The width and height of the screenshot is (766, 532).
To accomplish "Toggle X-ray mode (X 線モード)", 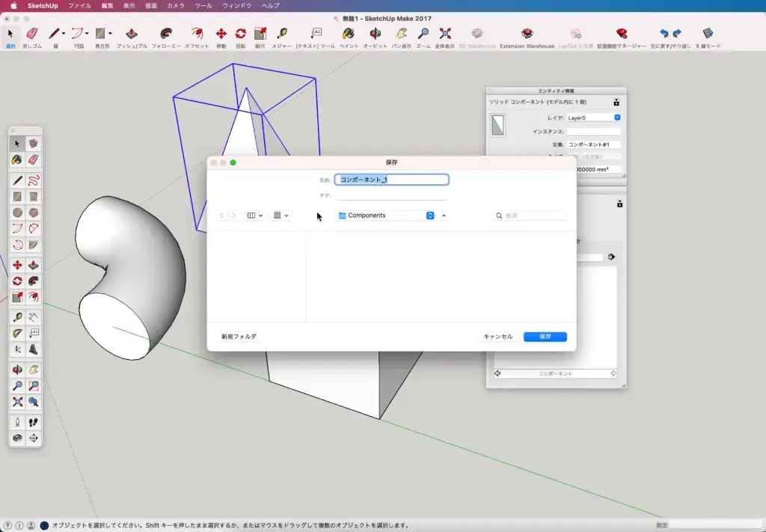I will coord(708,33).
